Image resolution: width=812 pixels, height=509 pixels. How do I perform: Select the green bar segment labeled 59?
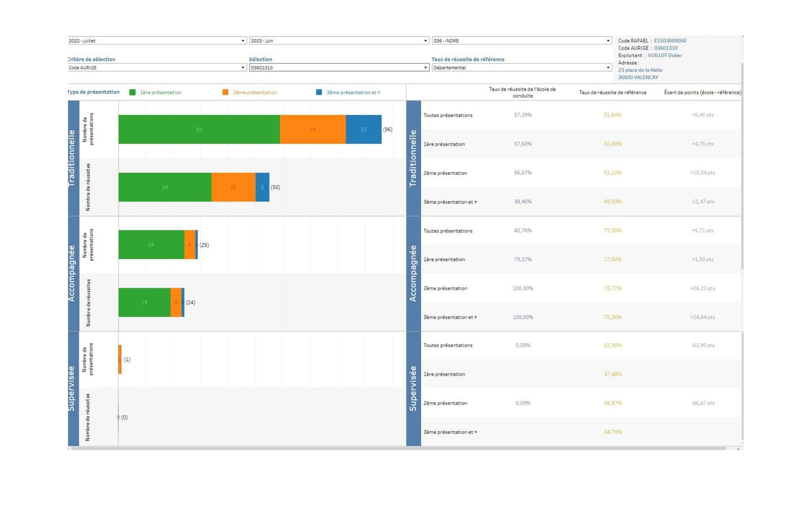[199, 129]
